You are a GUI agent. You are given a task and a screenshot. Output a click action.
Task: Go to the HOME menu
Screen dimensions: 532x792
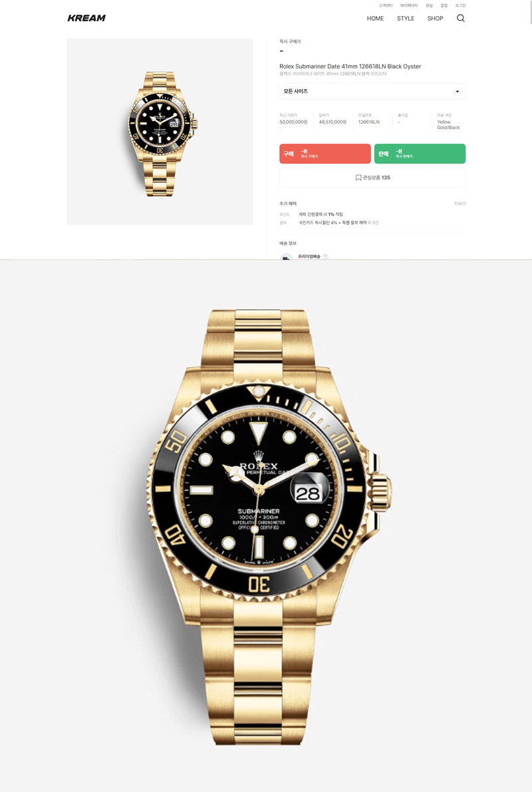pos(375,18)
